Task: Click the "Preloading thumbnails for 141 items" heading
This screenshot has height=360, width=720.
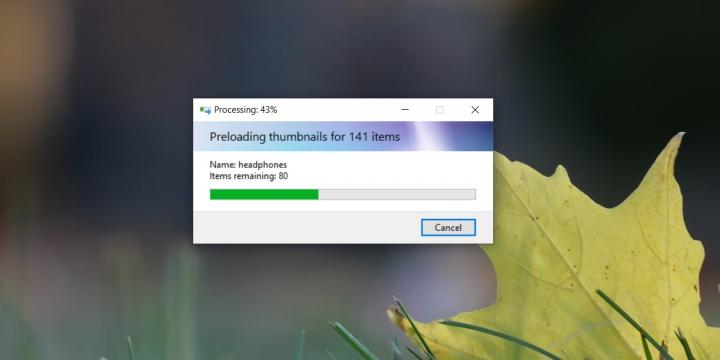Action: (304, 136)
